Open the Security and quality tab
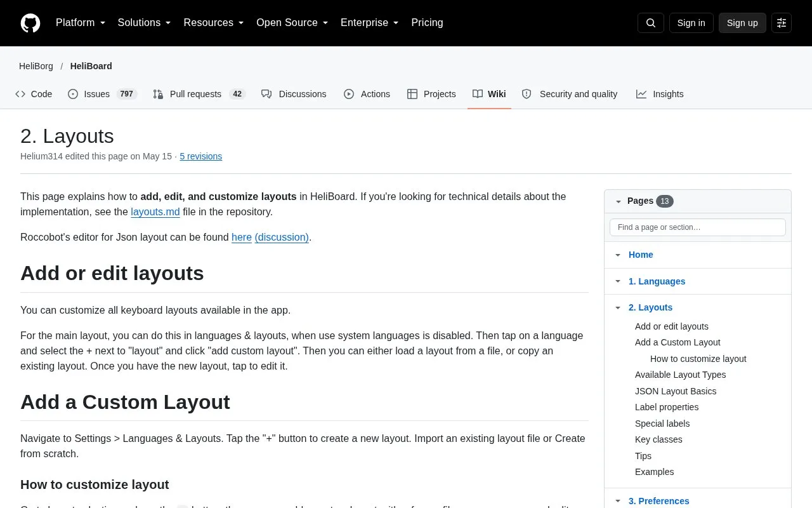The image size is (812, 508). tap(570, 94)
